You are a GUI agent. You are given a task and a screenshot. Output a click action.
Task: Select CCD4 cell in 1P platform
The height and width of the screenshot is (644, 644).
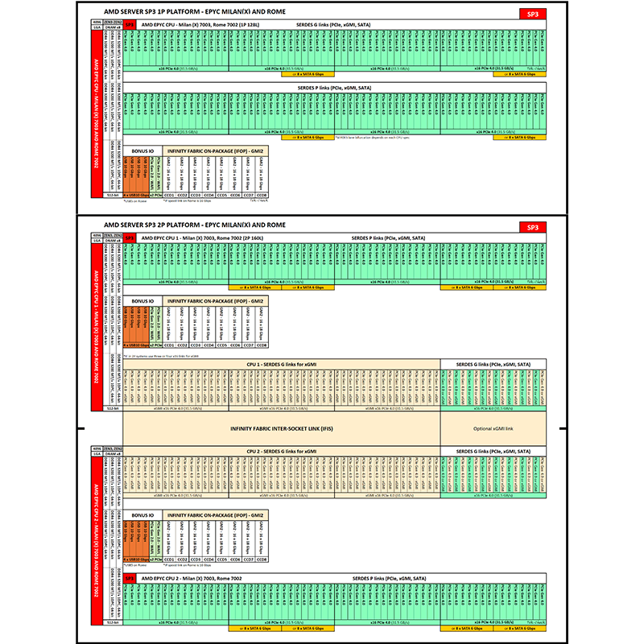[x=208, y=195]
